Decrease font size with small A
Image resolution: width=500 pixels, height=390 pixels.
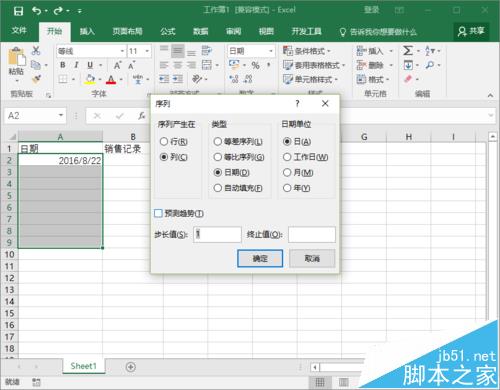tap(132, 65)
